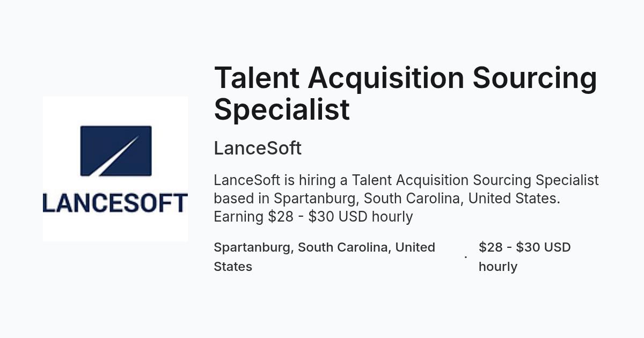Click the word Sourcing in the heading

coord(535,78)
